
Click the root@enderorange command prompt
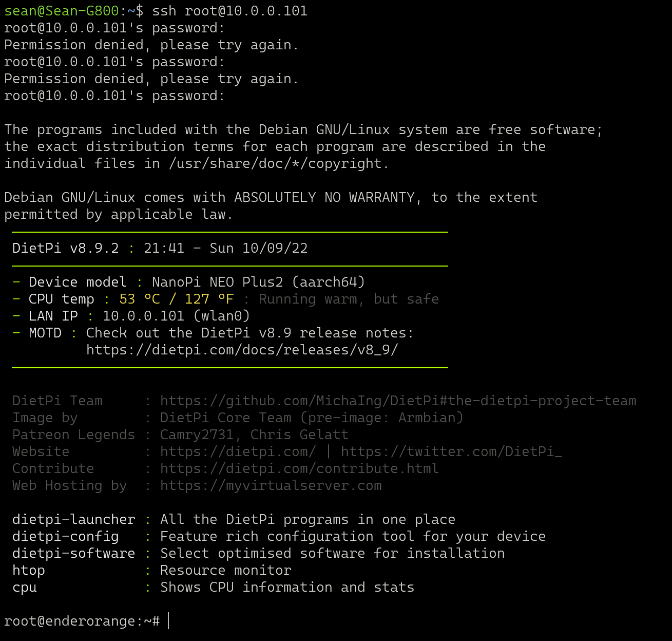[82, 621]
